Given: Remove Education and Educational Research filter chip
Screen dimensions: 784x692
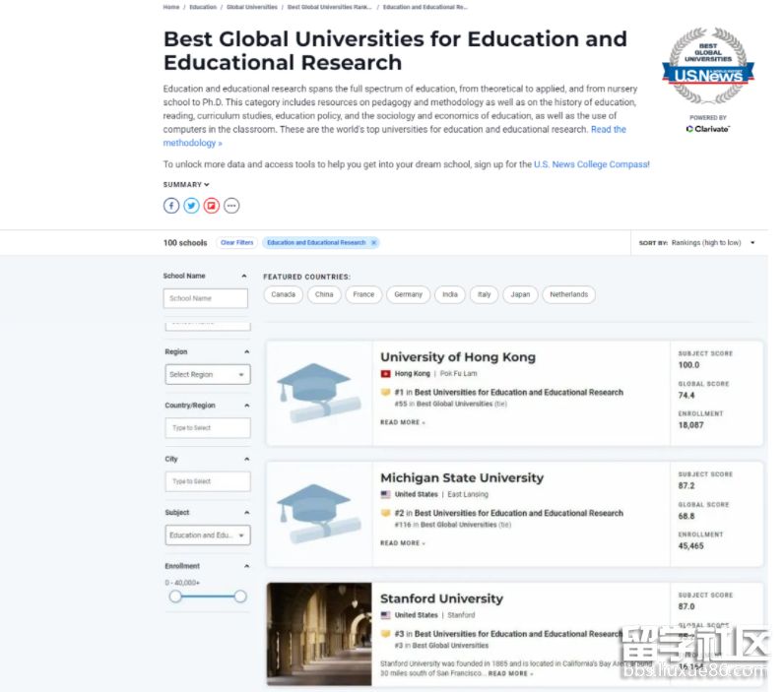Looking at the screenshot, I should [373, 243].
